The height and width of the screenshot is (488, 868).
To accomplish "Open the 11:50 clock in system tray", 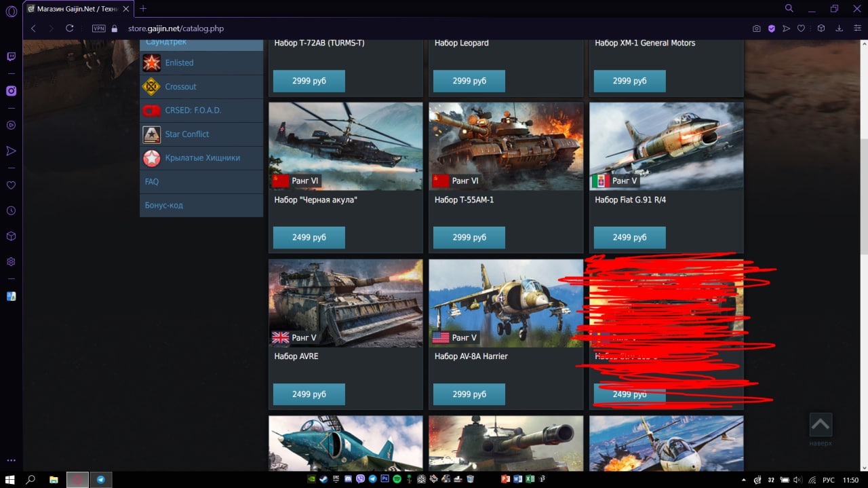I will 850,480.
